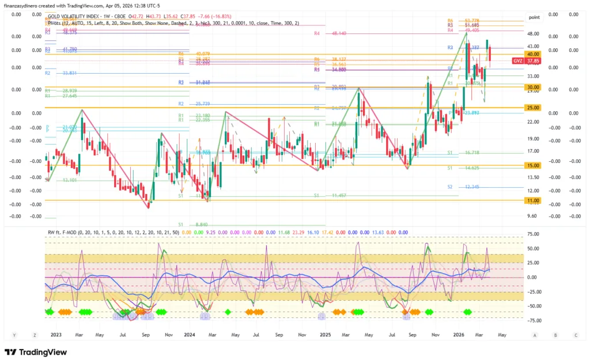Select the 25.00 orange price level tag
590x364 pixels.
pyautogui.click(x=532, y=108)
